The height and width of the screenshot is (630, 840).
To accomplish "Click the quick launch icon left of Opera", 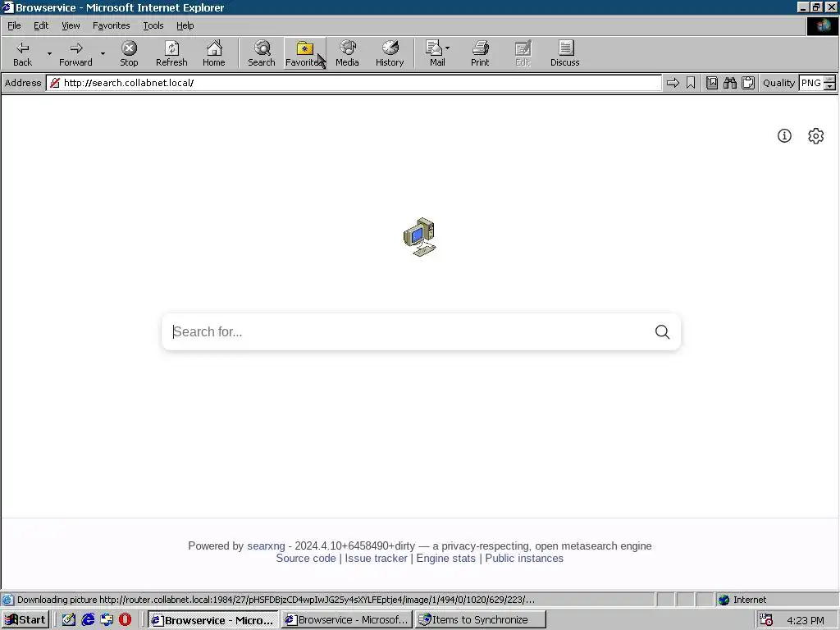I will (107, 620).
